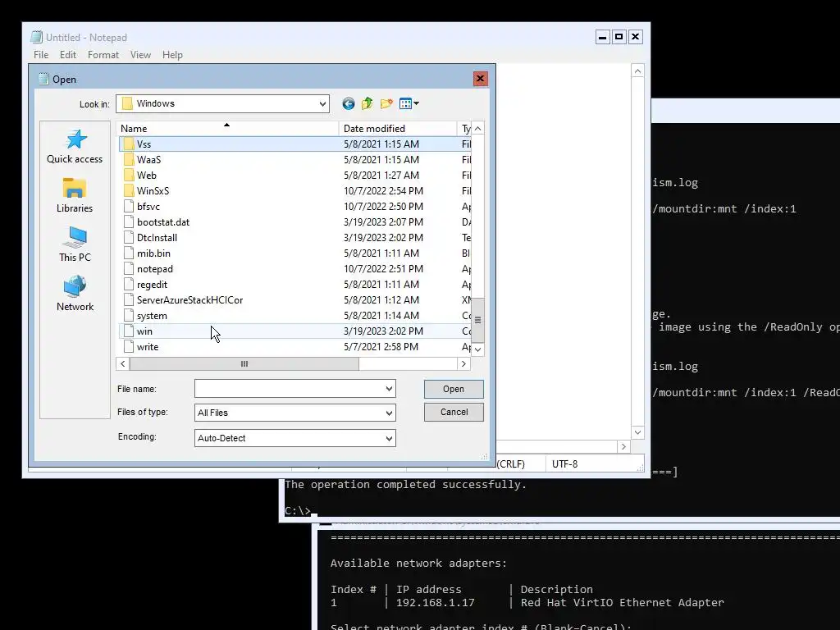Click the file list scroll up arrow
Viewport: 840px width, 630px height.
point(477,129)
